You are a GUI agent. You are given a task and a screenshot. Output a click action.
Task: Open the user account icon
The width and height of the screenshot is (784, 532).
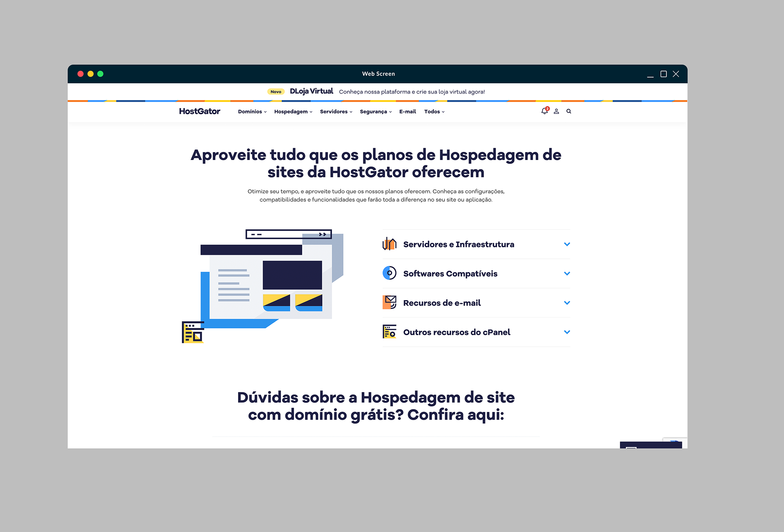(x=556, y=111)
